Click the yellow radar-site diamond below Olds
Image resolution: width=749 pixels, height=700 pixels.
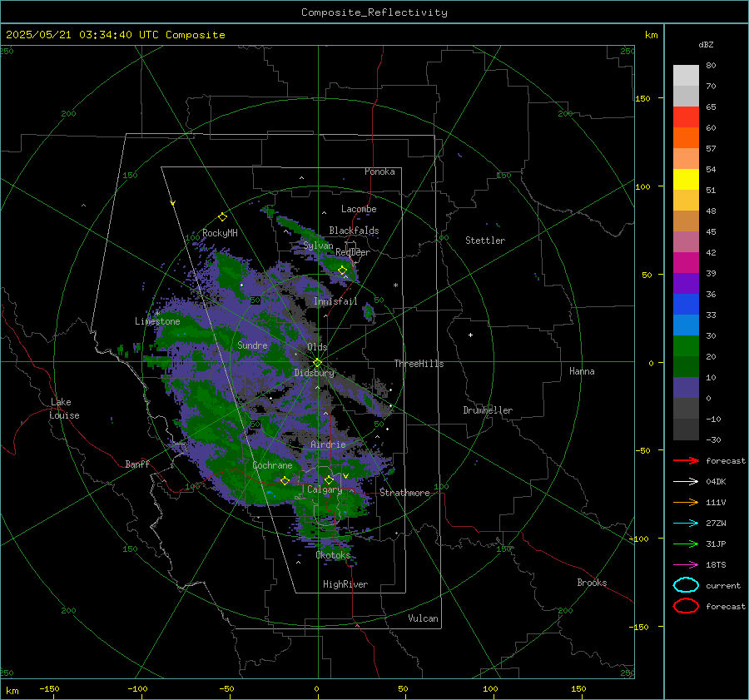317,363
